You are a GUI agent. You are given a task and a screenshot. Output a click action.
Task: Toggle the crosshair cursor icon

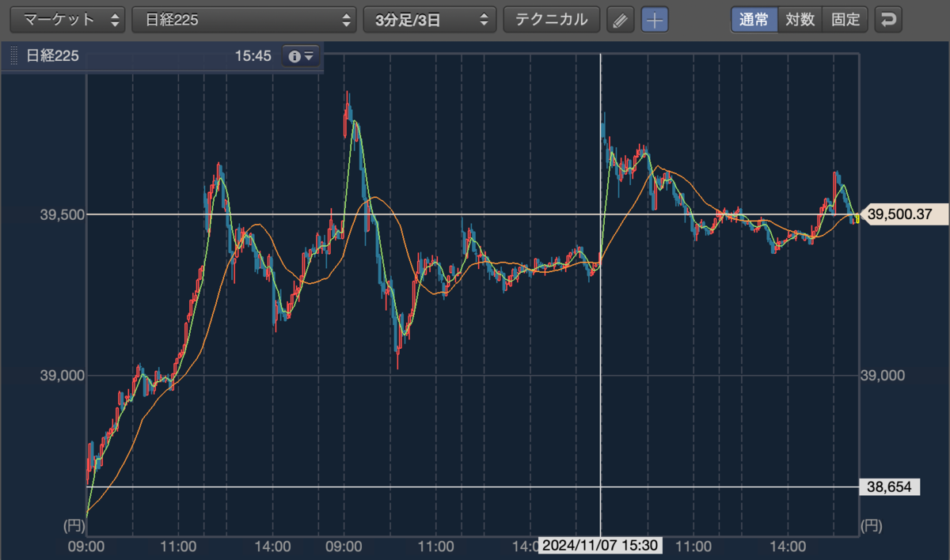655,20
